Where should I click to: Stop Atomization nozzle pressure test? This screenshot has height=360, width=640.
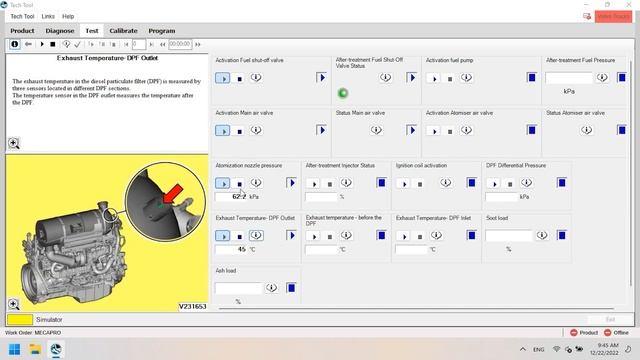tap(240, 184)
